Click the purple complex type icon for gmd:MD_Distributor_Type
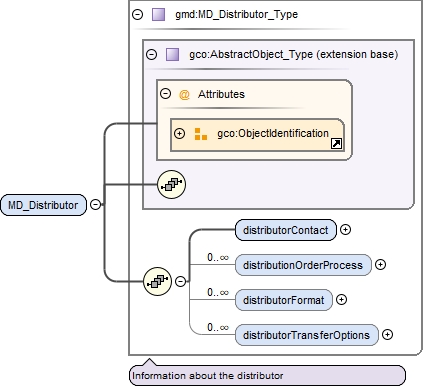 [158, 15]
